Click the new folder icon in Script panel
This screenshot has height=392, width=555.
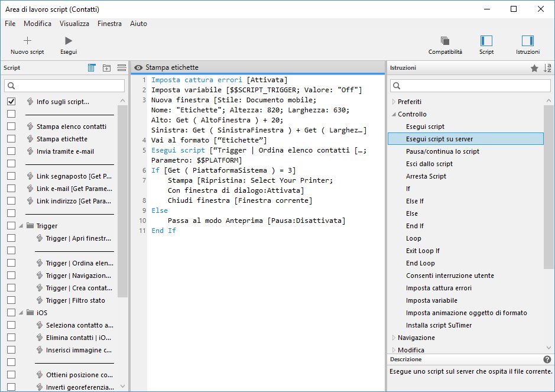tap(106, 68)
